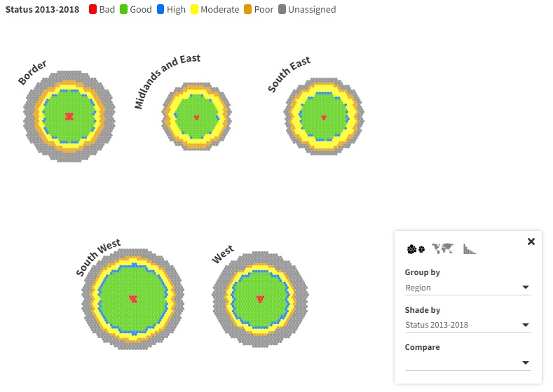The width and height of the screenshot is (553, 392).
Task: Open the Shade by Status 2013-2018 dropdown
Action: pyautogui.click(x=467, y=325)
